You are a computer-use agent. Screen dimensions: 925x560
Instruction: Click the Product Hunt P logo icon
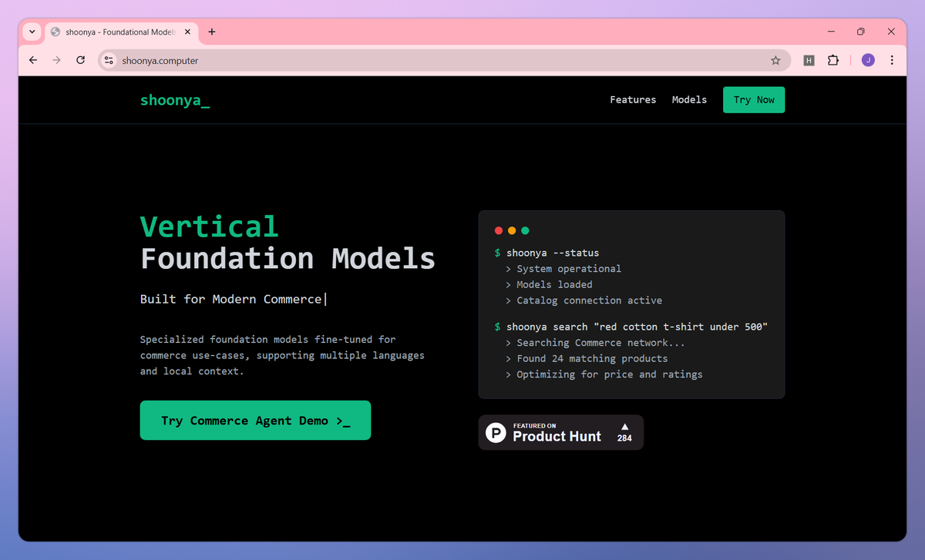click(x=496, y=433)
